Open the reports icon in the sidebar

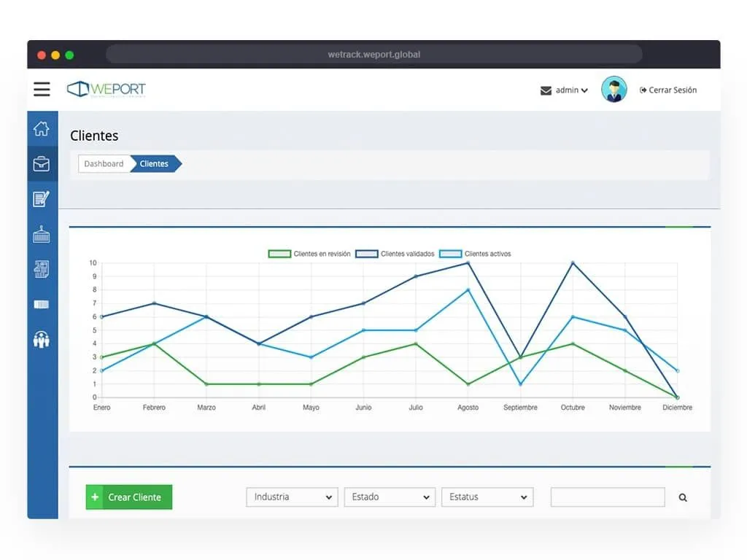[42, 268]
